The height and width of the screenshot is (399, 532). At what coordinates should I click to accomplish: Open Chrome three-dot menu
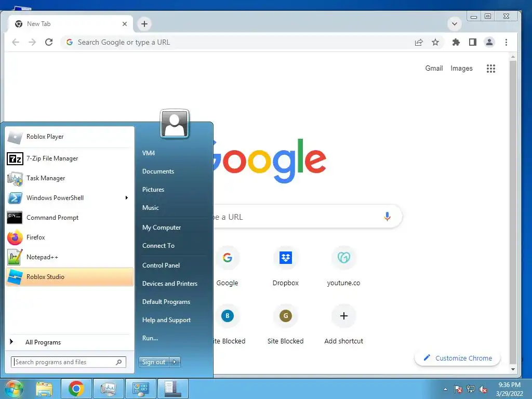(x=506, y=42)
